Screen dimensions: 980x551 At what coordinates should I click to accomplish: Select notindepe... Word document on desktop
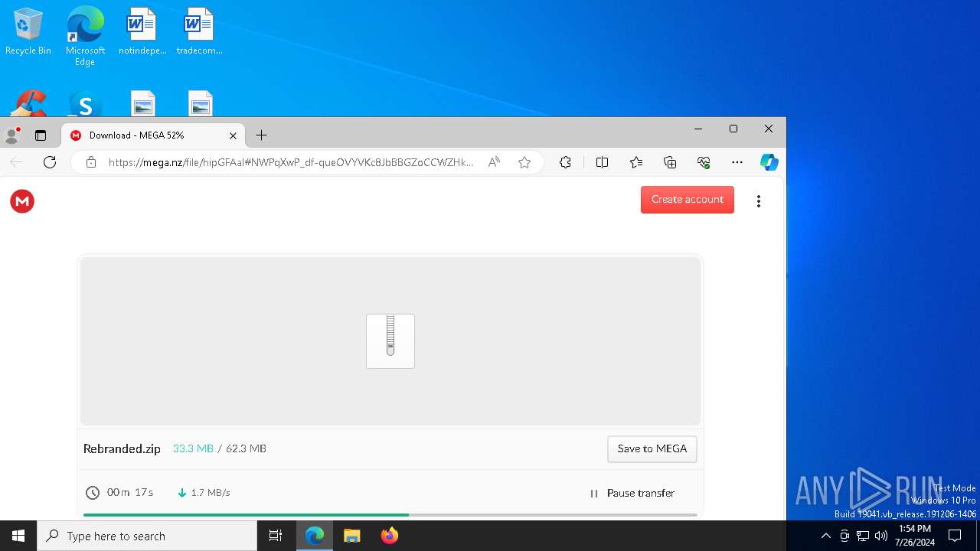pyautogui.click(x=142, y=32)
